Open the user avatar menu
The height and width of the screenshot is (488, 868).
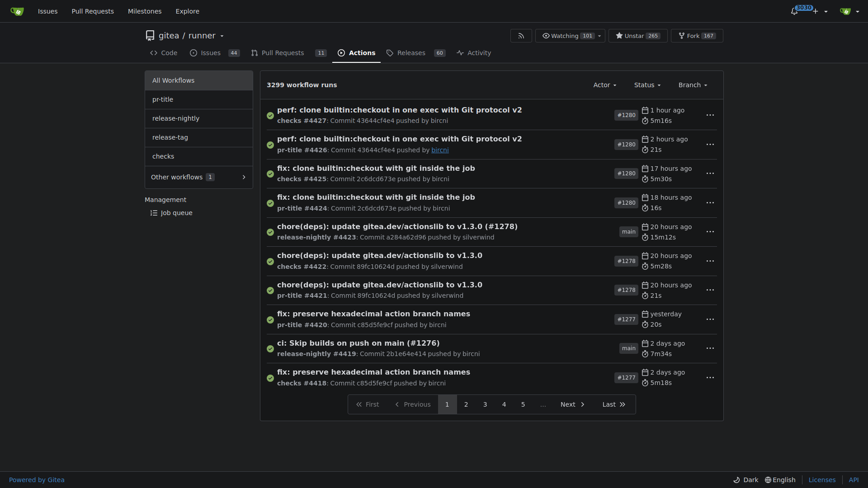(x=849, y=11)
